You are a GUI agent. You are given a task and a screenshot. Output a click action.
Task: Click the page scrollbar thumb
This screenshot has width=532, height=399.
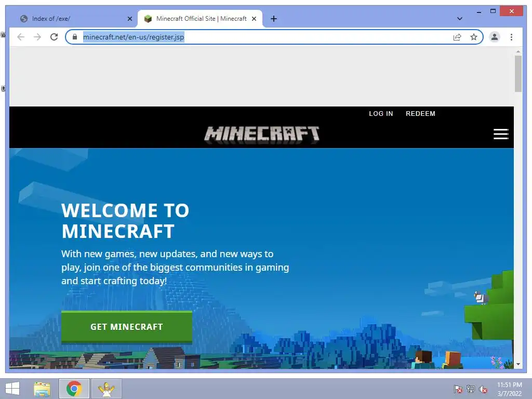tap(518, 74)
